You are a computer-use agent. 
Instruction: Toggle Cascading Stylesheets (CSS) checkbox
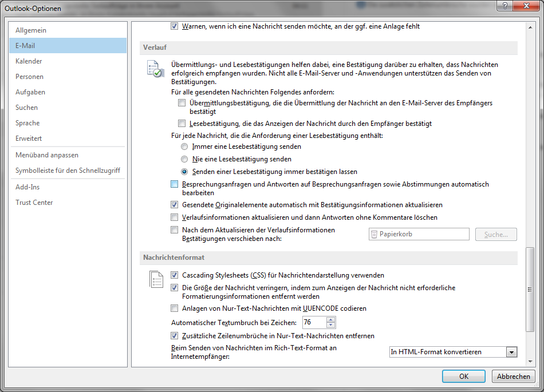click(x=175, y=275)
